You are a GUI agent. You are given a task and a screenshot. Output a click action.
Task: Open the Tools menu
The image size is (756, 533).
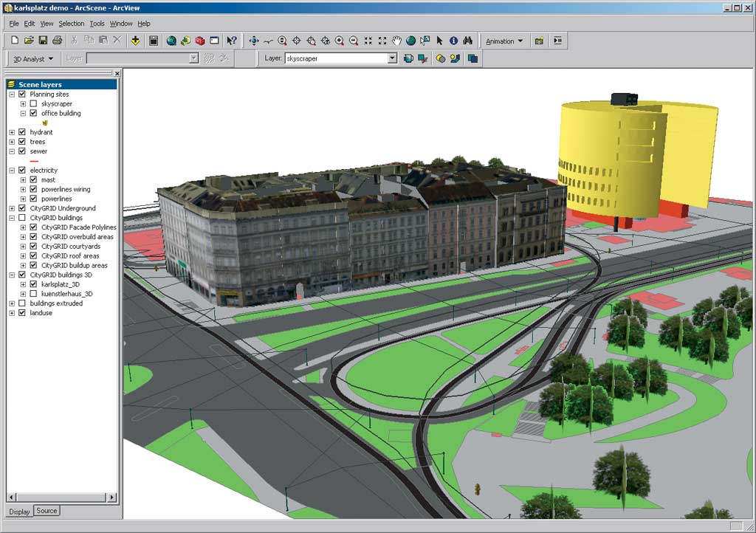(x=97, y=23)
